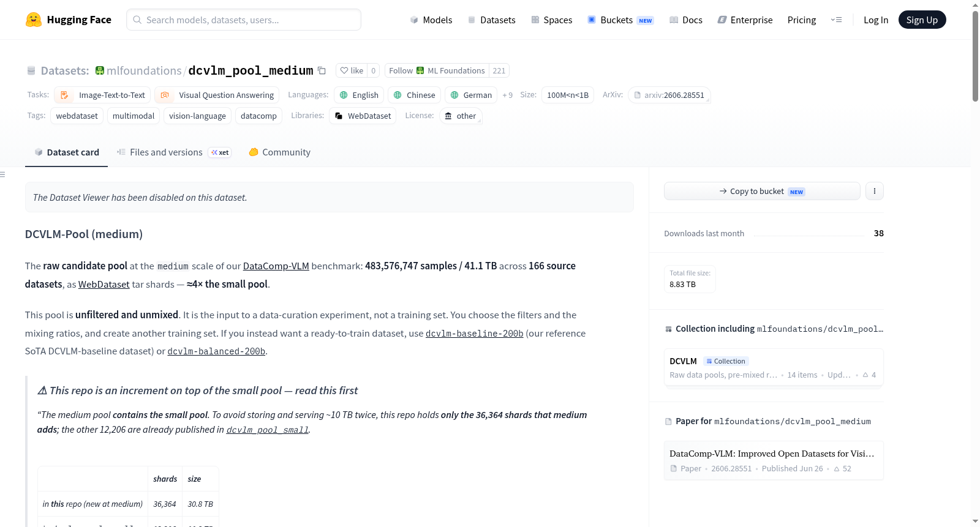Click the 36,364 shards table cell
This screenshot has height=527, width=980.
165,504
